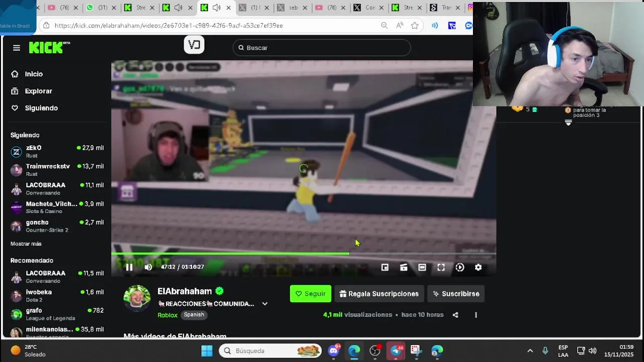
Task: Click into the Buscar search field
Action: tap(322, 48)
